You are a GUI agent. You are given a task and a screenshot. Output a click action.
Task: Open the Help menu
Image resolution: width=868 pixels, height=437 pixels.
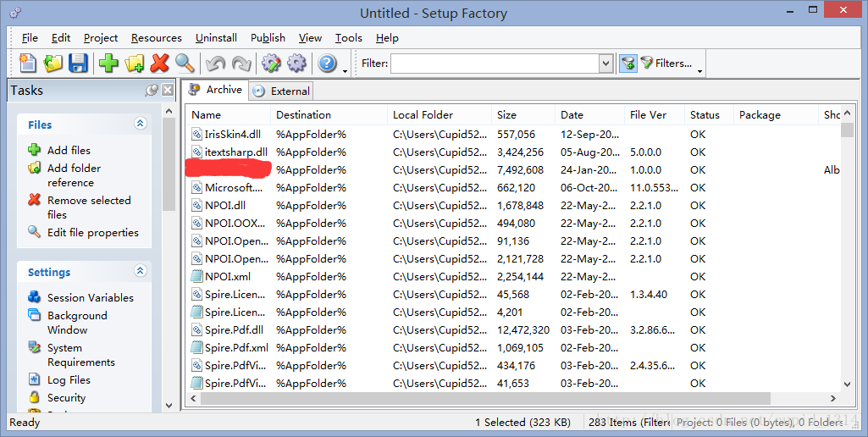(x=387, y=37)
